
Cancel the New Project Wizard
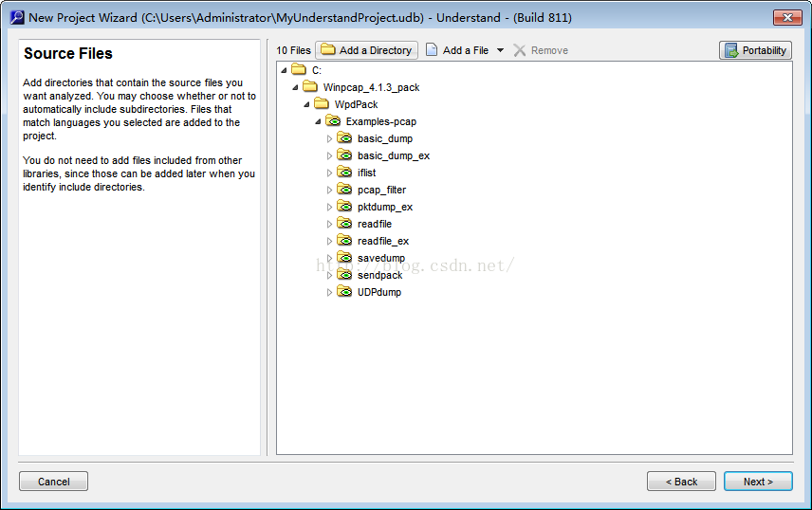pos(53,481)
